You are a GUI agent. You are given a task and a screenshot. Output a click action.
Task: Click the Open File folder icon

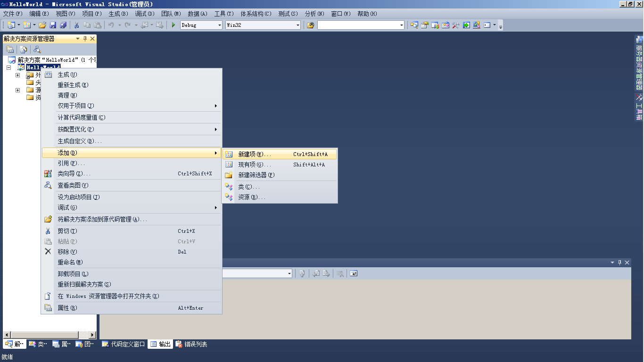pos(42,25)
